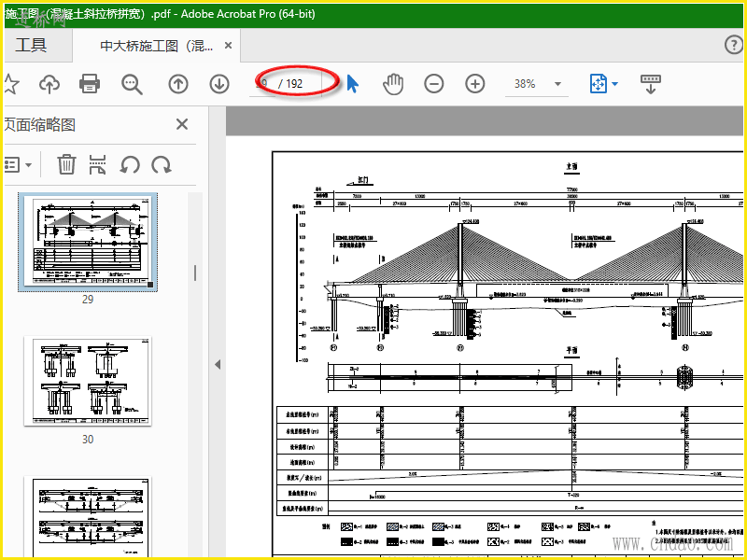Rotate page counterclockwise in thumbnails panel

[130, 165]
